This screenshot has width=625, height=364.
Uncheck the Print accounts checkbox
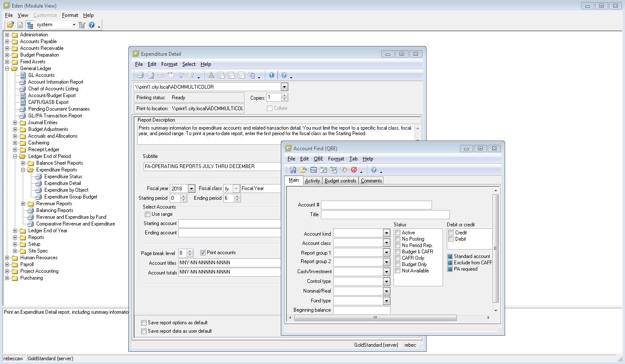(x=203, y=253)
